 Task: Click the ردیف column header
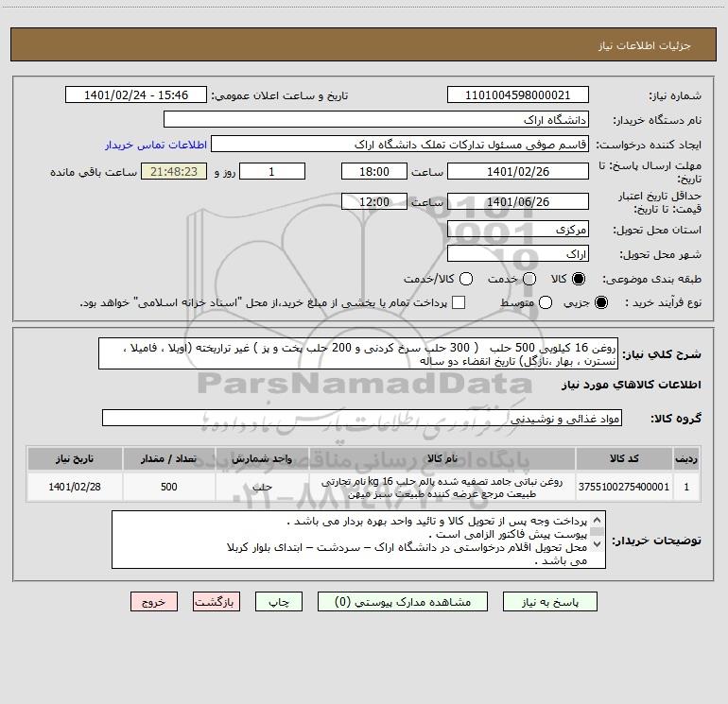coord(686,458)
